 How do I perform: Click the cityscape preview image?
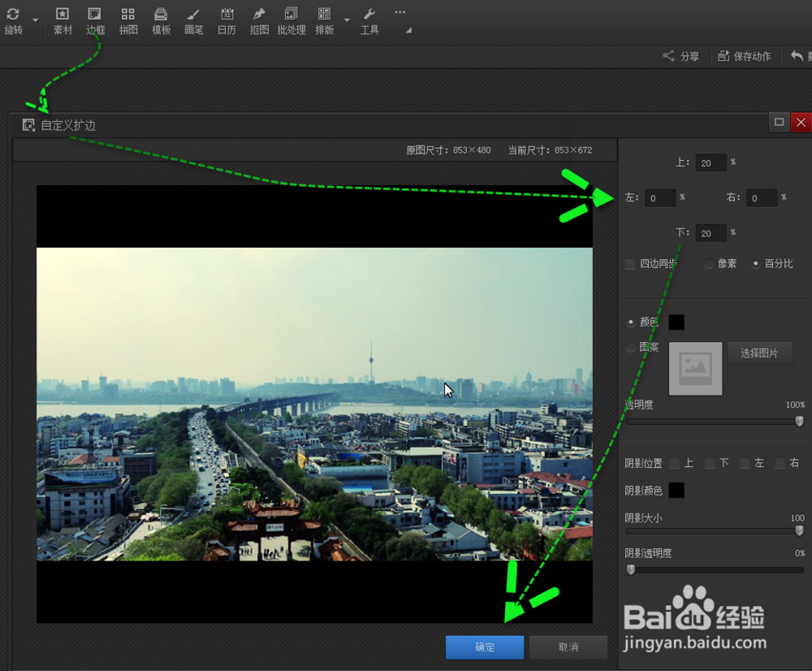point(314,405)
